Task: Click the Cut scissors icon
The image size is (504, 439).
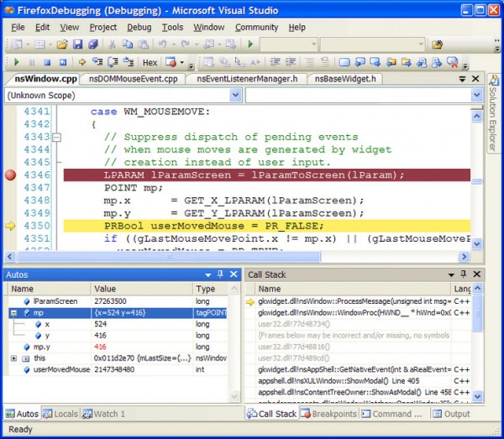Action: (x=113, y=44)
